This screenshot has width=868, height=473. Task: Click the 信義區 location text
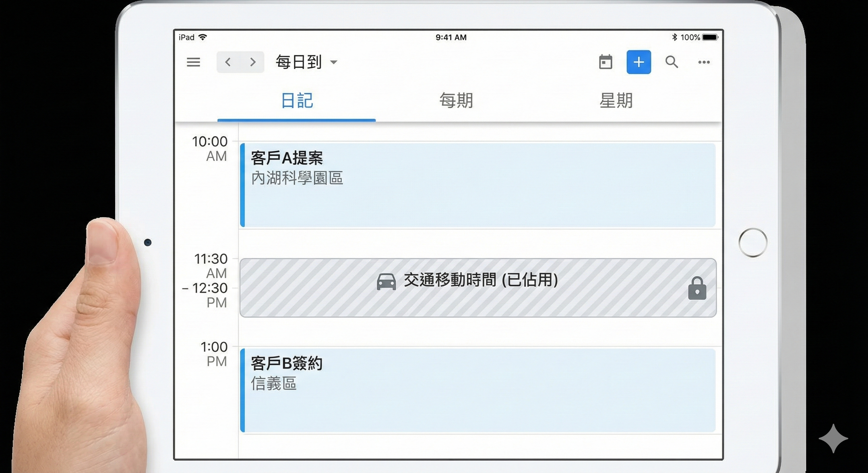click(274, 383)
